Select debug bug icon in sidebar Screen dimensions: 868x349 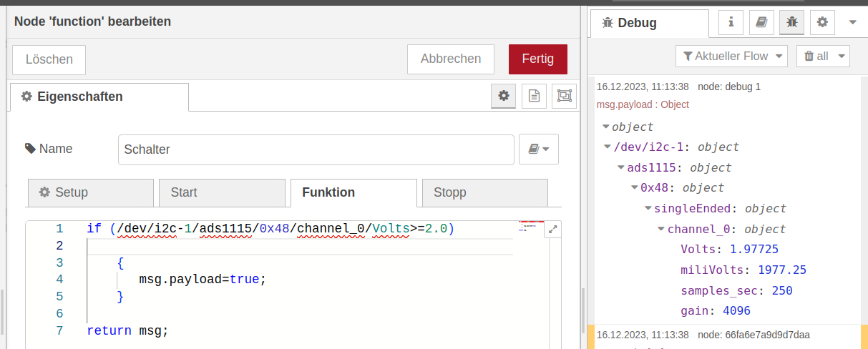[791, 22]
